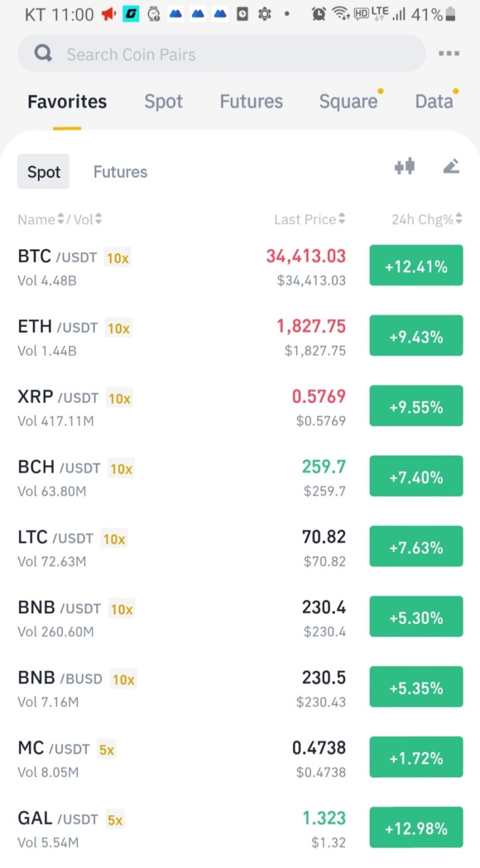Viewport: 480px width, 868px height.
Task: Switch to the Square tab
Action: point(348,101)
